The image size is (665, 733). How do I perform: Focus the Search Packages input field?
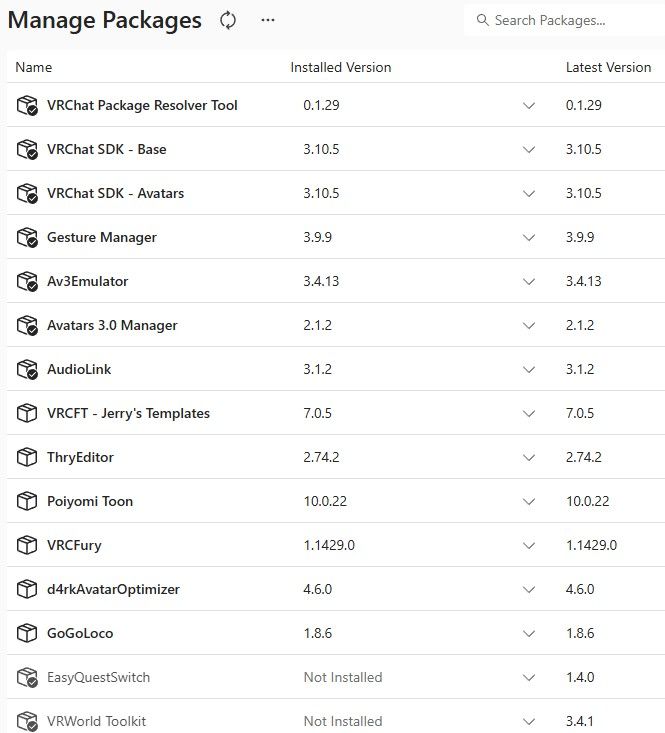coord(565,20)
